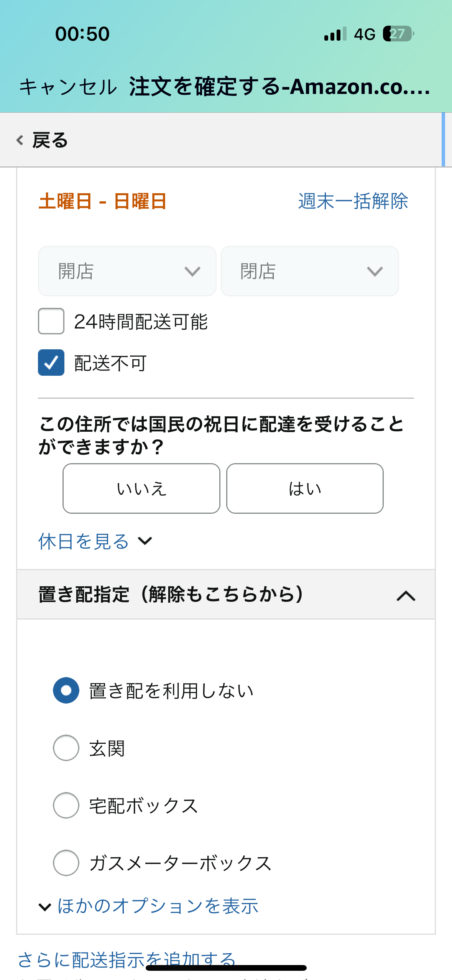Select the 玄関 radio option

(66, 748)
